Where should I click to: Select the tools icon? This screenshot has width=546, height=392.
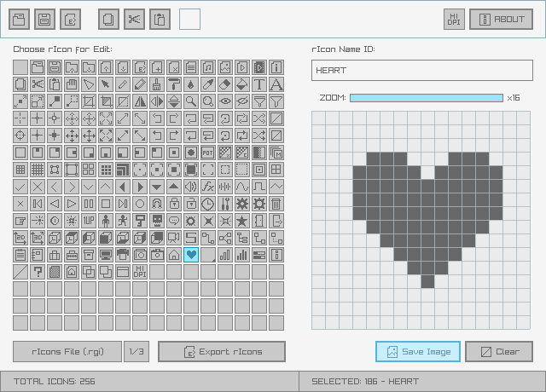(x=225, y=204)
